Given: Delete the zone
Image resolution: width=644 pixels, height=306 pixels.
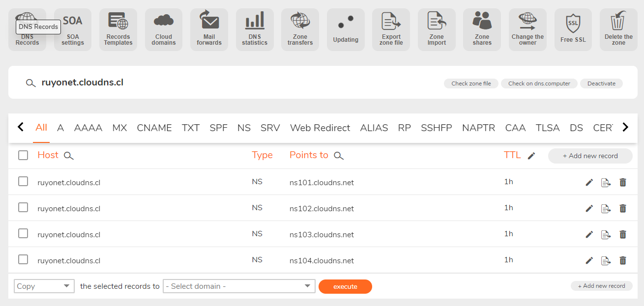Looking at the screenshot, I should (618, 29).
